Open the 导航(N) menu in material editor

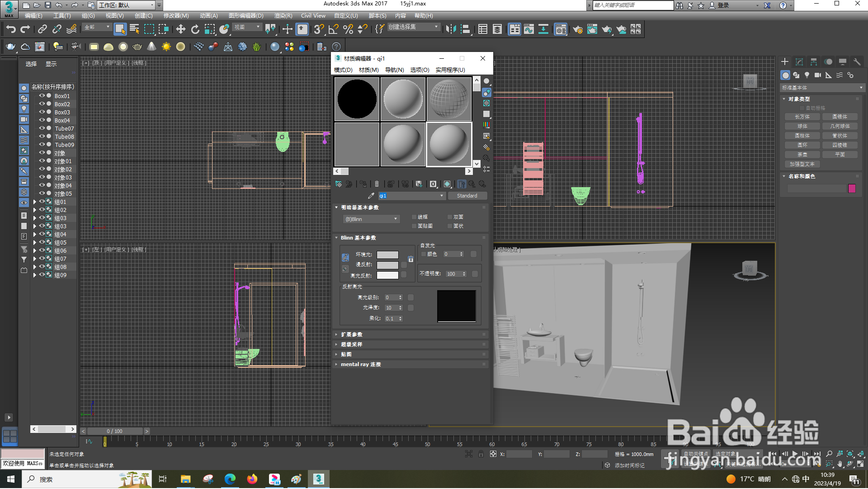(394, 70)
